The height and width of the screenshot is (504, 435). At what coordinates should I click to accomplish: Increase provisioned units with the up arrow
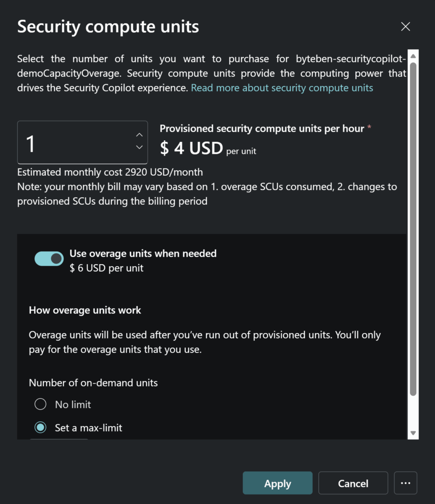[139, 135]
